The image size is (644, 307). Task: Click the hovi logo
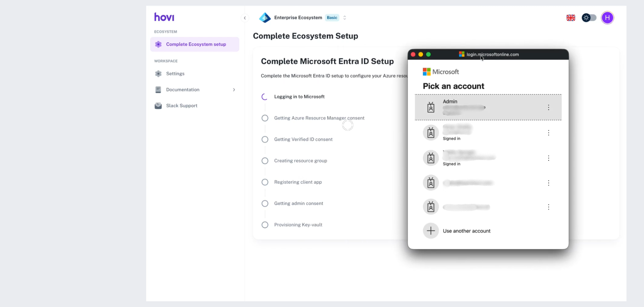pyautogui.click(x=164, y=17)
